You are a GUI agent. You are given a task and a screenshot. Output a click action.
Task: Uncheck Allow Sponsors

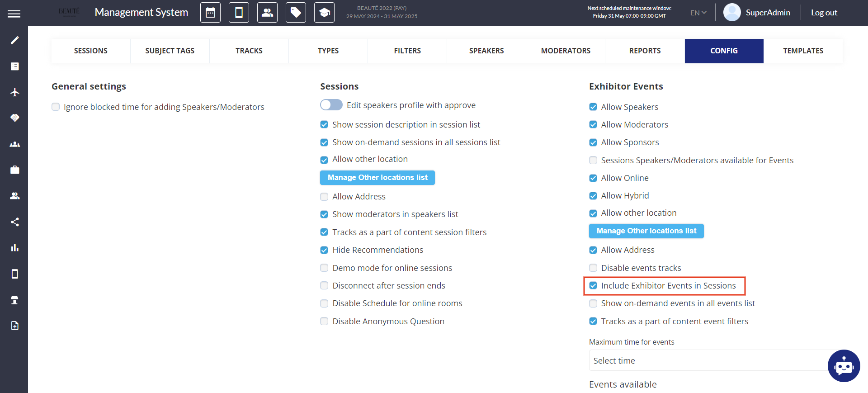pyautogui.click(x=593, y=142)
